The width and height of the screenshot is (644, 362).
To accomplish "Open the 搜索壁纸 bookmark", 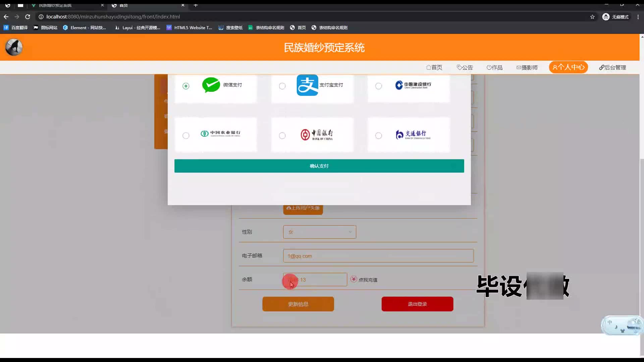I will pos(230,27).
